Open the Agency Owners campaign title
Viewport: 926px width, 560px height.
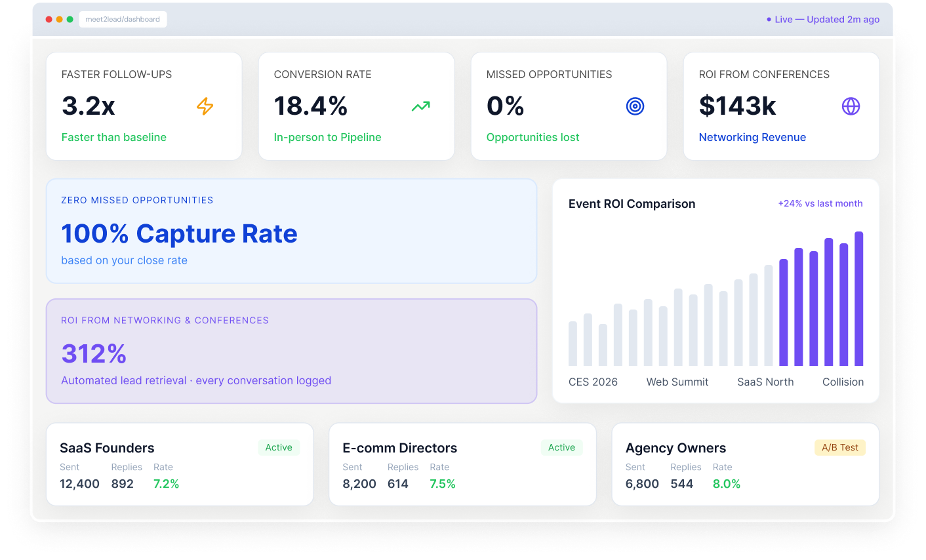point(675,448)
